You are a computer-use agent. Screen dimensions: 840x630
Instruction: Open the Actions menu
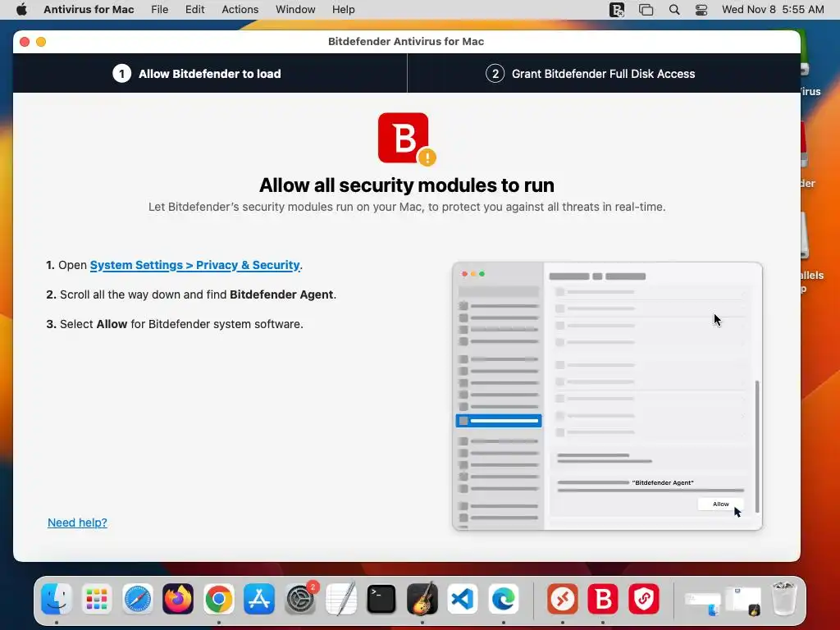click(x=240, y=10)
